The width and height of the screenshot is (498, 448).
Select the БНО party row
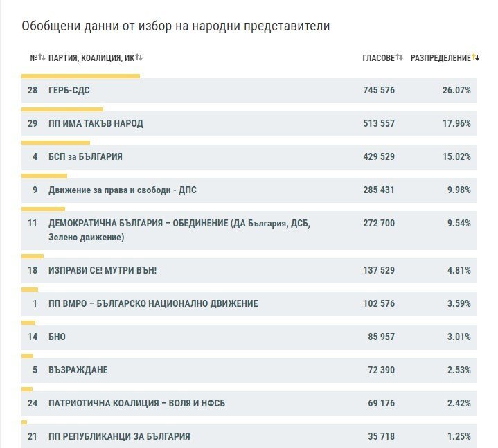point(249,337)
